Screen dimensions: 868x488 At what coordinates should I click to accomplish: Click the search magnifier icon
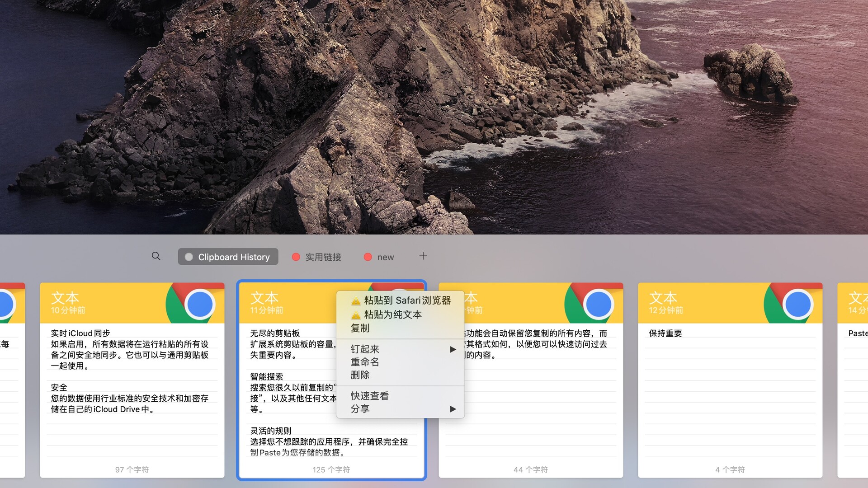click(x=156, y=256)
